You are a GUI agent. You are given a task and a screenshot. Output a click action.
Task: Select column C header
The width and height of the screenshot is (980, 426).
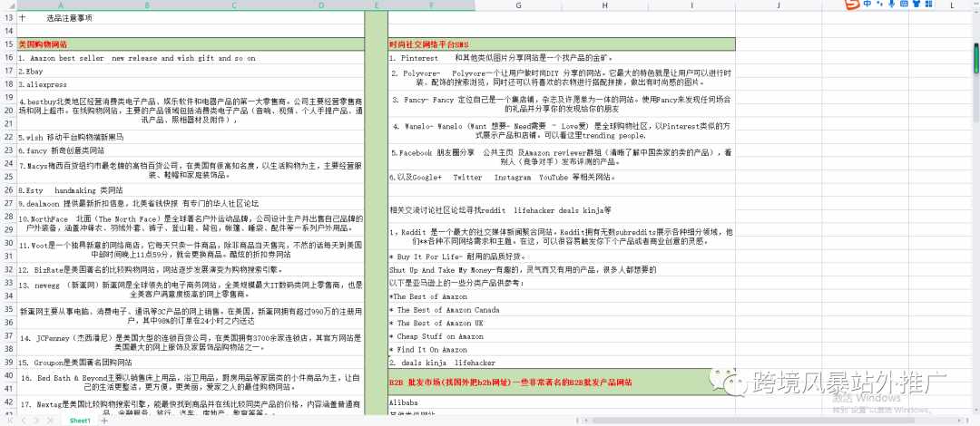coord(234,5)
